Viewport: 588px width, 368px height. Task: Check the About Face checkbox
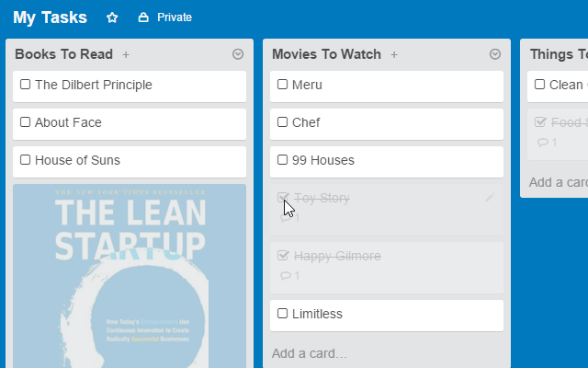(x=25, y=122)
